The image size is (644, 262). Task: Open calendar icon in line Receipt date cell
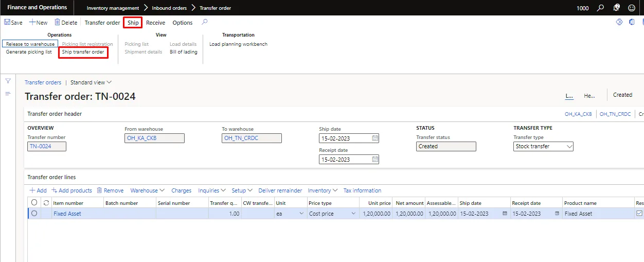[557, 214]
